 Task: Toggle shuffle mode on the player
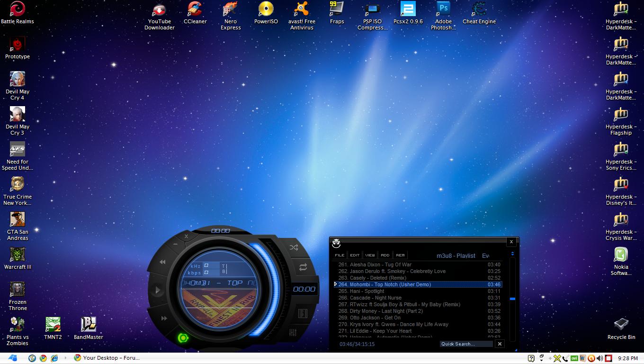pyautogui.click(x=294, y=247)
